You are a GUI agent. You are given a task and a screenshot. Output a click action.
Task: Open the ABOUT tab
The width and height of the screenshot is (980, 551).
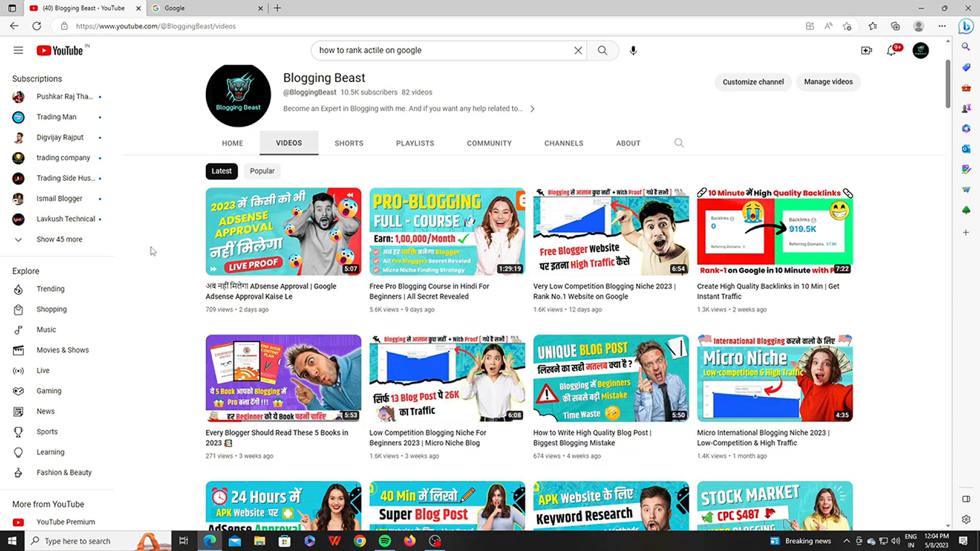628,143
